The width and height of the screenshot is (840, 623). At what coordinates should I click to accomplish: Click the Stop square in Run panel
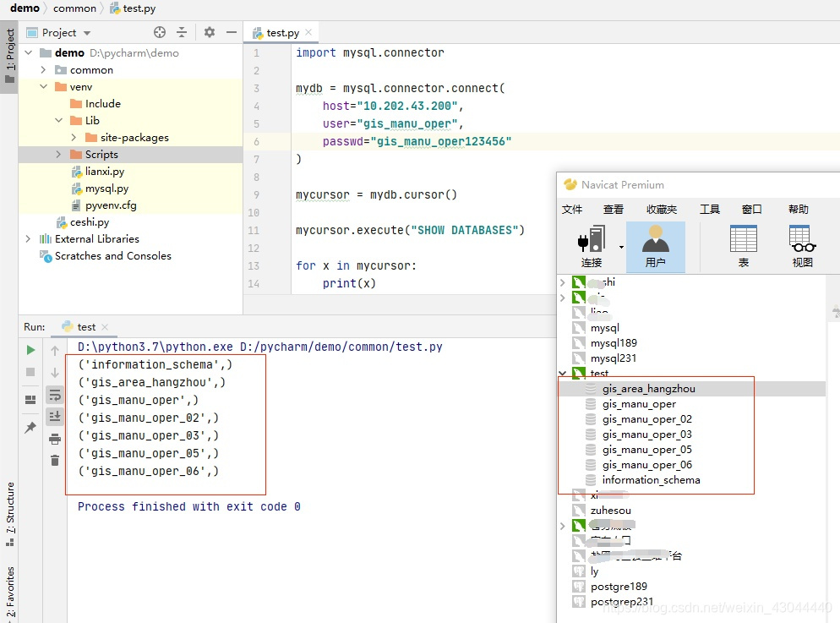pos(30,372)
